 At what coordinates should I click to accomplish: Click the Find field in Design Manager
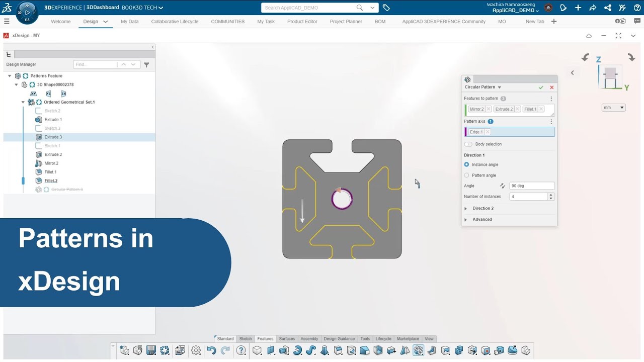pyautogui.click(x=95, y=64)
